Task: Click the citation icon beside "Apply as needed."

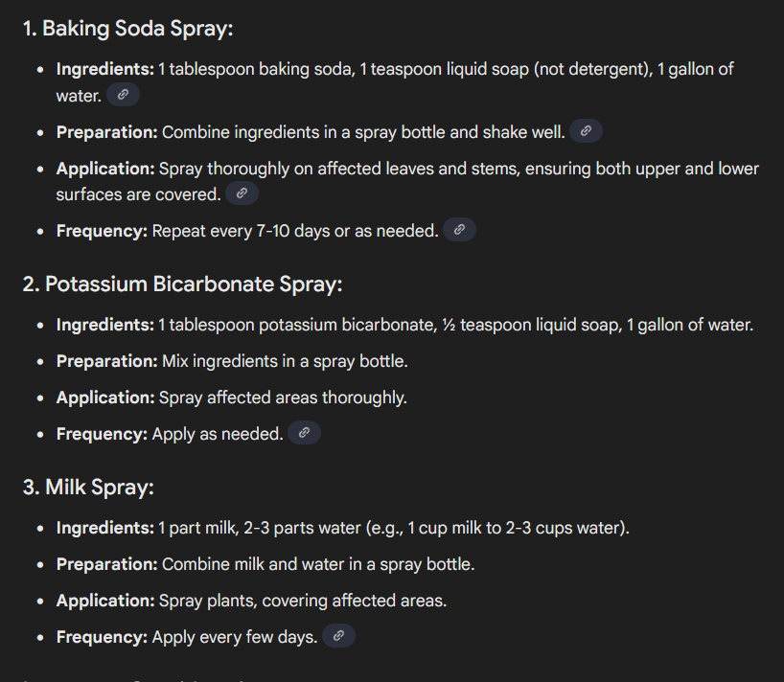Action: pos(304,433)
